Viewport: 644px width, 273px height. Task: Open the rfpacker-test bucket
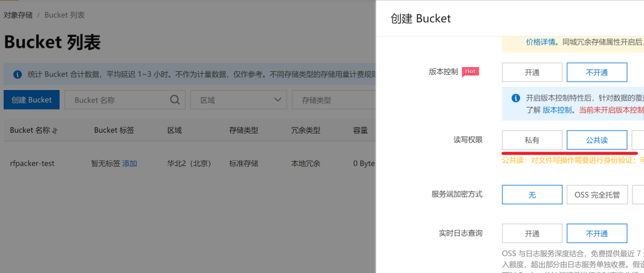click(x=32, y=163)
